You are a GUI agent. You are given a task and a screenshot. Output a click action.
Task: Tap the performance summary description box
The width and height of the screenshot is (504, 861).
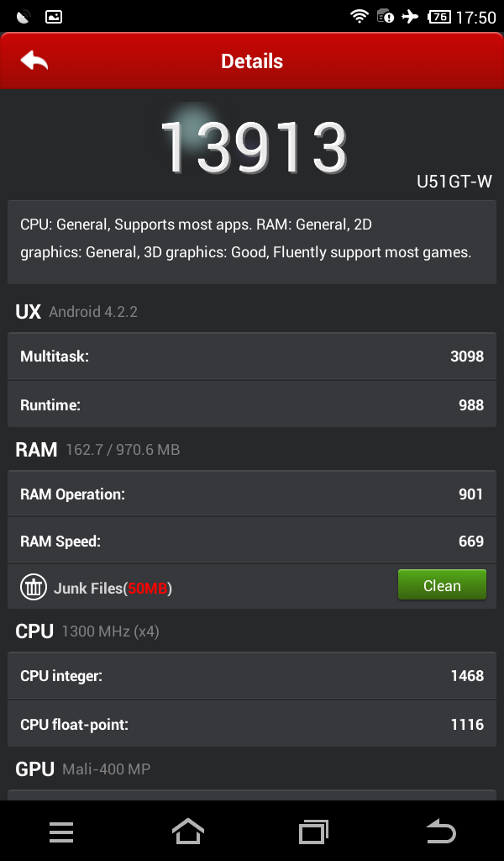tap(252, 239)
